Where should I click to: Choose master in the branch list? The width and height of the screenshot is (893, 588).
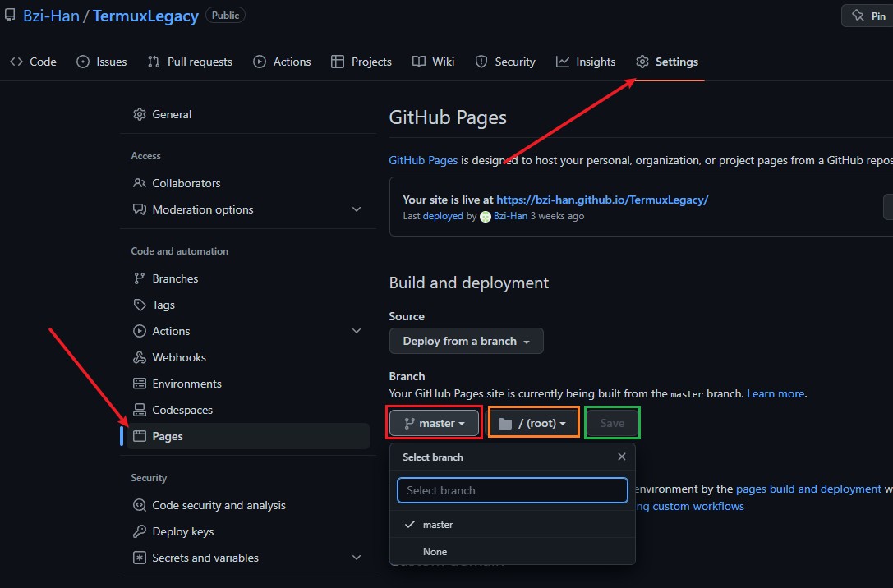tap(513, 525)
